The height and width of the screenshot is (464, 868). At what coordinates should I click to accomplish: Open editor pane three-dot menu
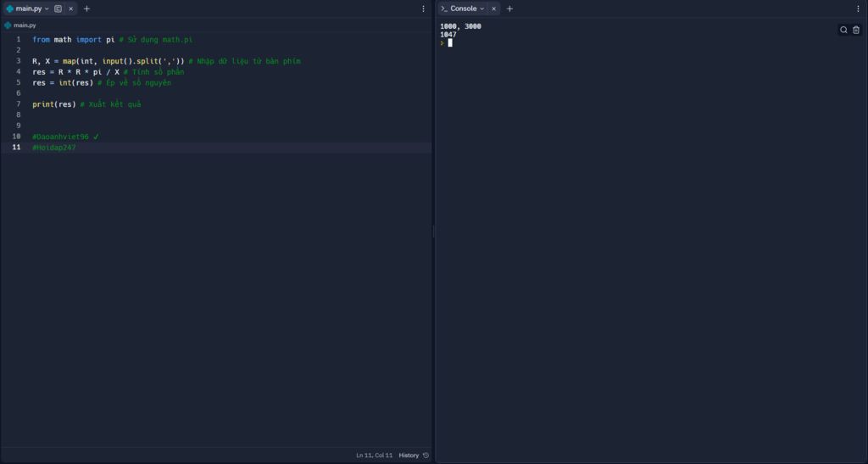[x=424, y=8]
